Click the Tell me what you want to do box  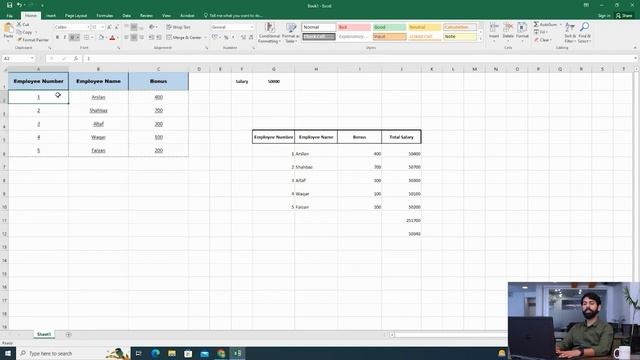tap(233, 16)
